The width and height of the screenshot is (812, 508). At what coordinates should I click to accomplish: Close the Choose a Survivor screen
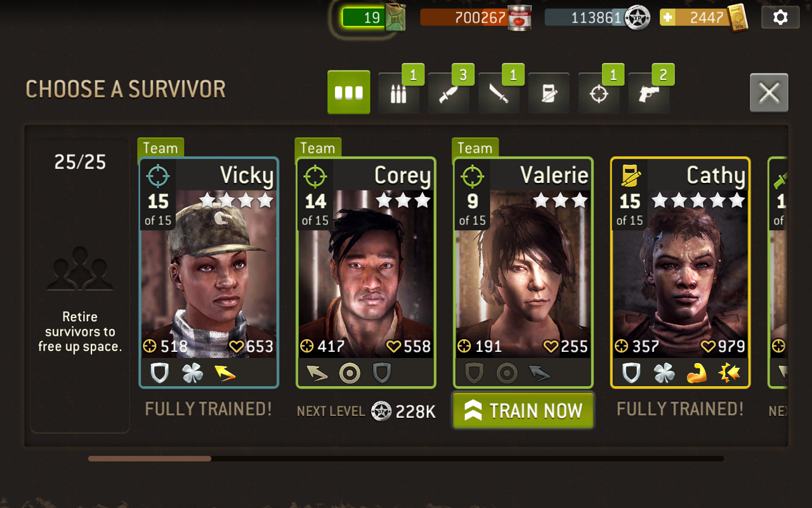pyautogui.click(x=769, y=93)
